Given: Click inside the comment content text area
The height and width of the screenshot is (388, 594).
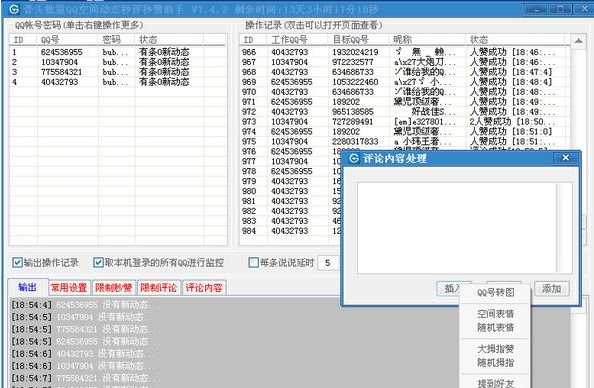Looking at the screenshot, I should (456, 227).
